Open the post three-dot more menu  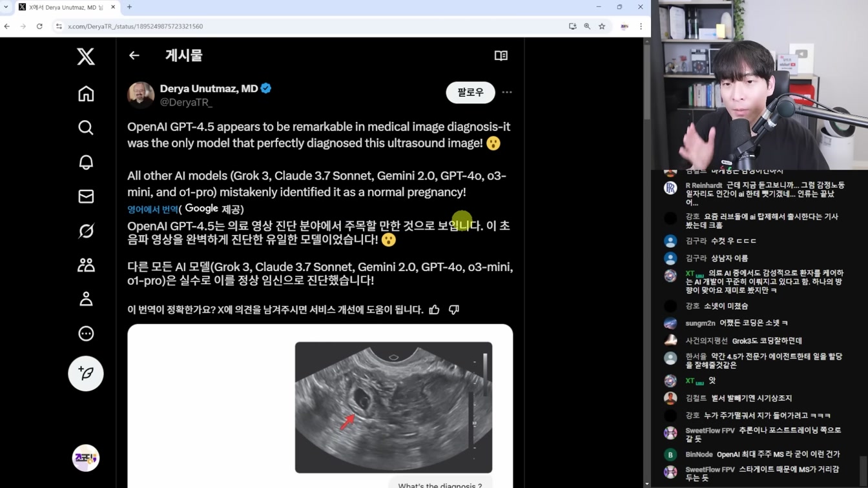pos(507,92)
